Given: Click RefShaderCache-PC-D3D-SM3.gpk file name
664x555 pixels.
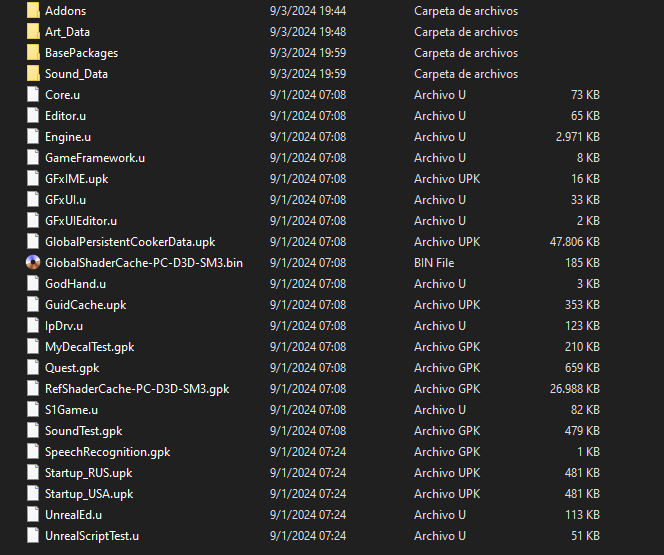Looking at the screenshot, I should pyautogui.click(x=137, y=388).
